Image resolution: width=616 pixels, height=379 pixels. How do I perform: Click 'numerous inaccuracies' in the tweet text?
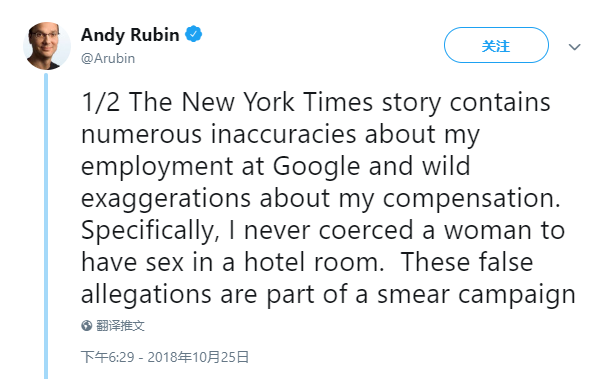point(218,134)
